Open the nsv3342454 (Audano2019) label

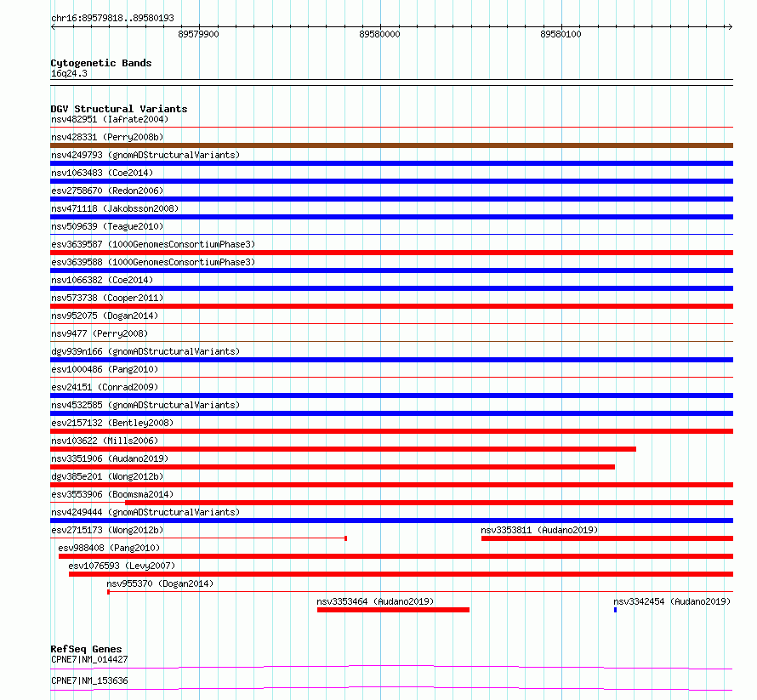(x=672, y=601)
